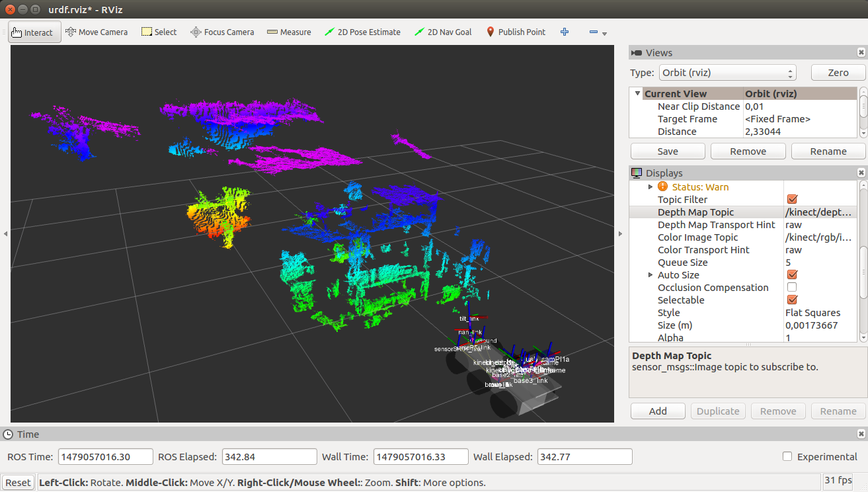This screenshot has width=868, height=492.
Task: Collapse the Current View tree
Action: coord(637,94)
